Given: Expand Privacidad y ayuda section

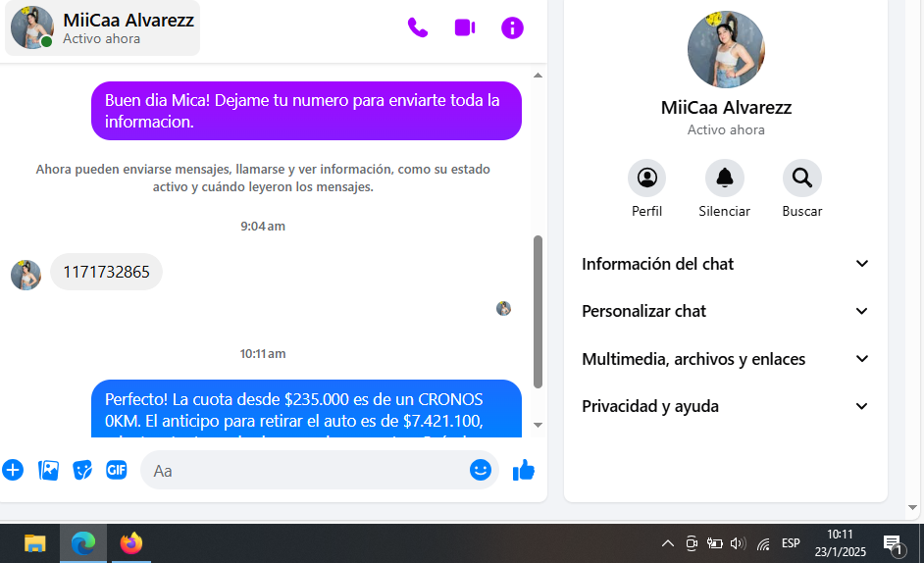Looking at the screenshot, I should coord(725,406).
